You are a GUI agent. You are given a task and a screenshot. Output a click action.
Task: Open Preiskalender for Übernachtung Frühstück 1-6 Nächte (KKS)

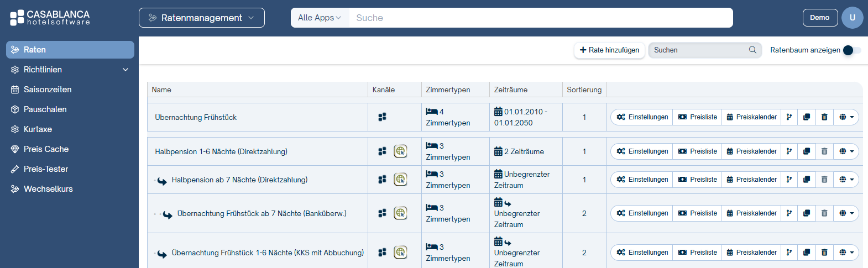click(x=751, y=253)
